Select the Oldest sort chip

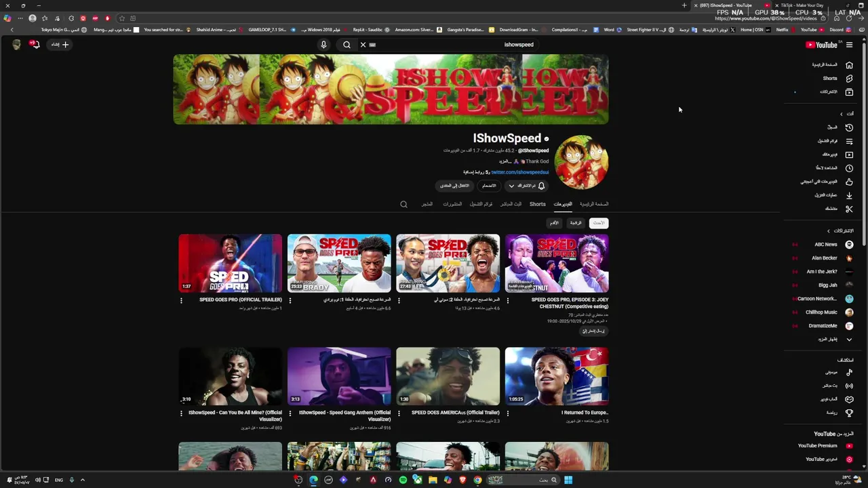[554, 223]
